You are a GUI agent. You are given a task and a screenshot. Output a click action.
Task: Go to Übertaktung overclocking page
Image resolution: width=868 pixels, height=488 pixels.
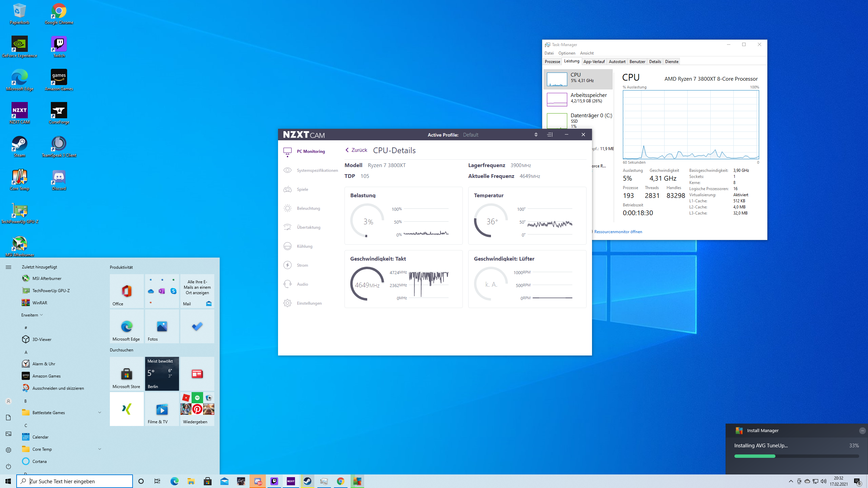tap(308, 227)
